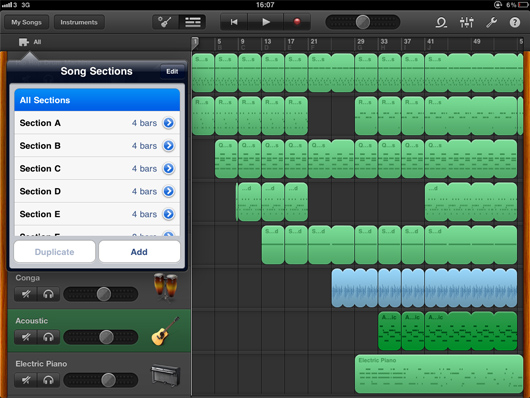The height and width of the screenshot is (398, 530).
Task: Start playback with the play button
Action: pos(266,22)
